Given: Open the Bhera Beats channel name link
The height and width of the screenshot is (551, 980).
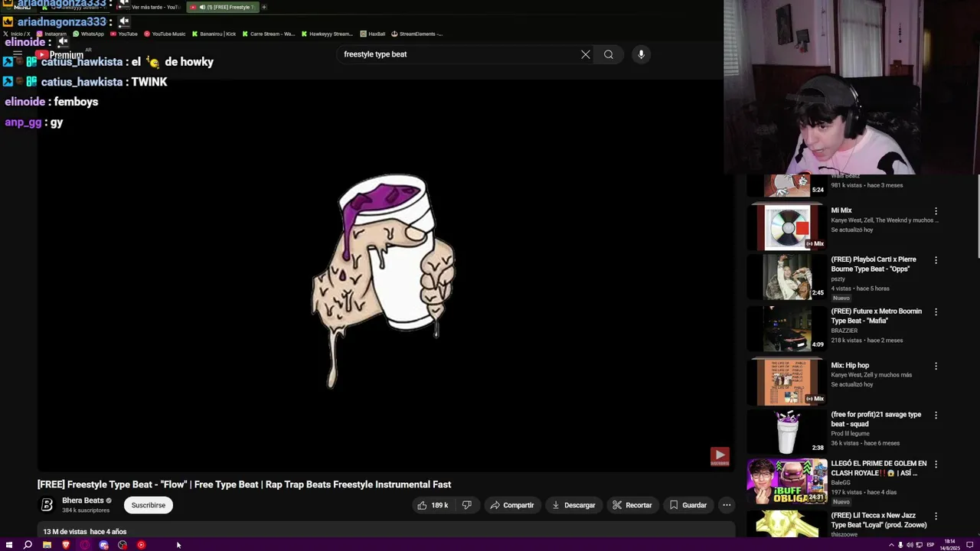Looking at the screenshot, I should click(83, 500).
